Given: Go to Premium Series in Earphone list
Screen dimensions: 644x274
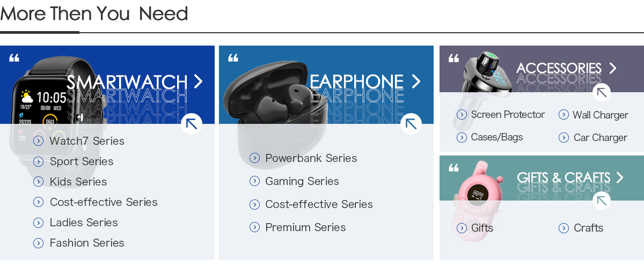Looking at the screenshot, I should 305,227.
